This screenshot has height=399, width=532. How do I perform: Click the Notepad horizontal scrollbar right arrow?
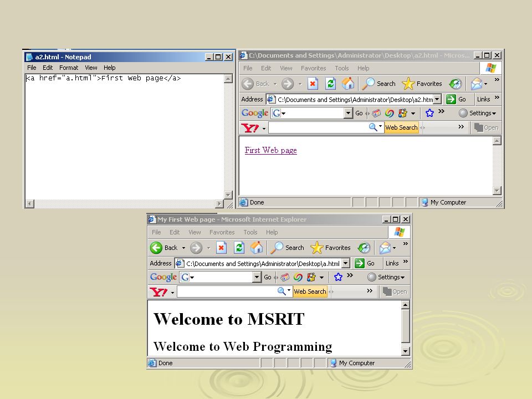pos(219,203)
